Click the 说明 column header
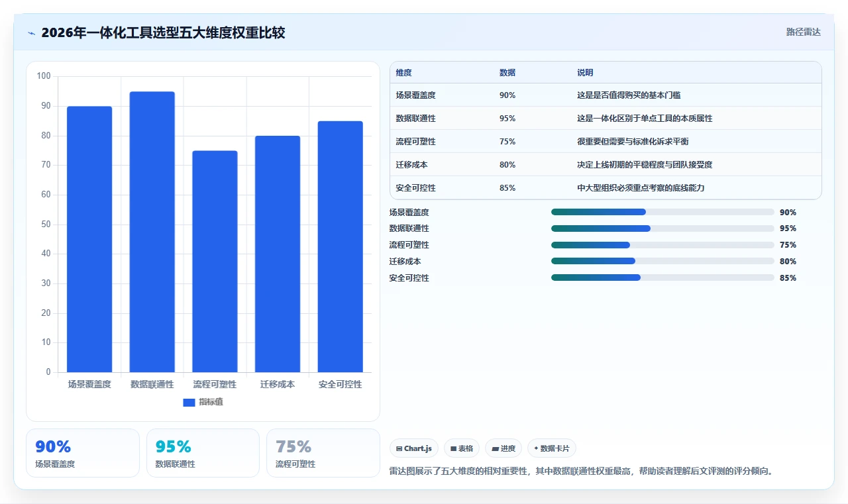 (x=585, y=73)
